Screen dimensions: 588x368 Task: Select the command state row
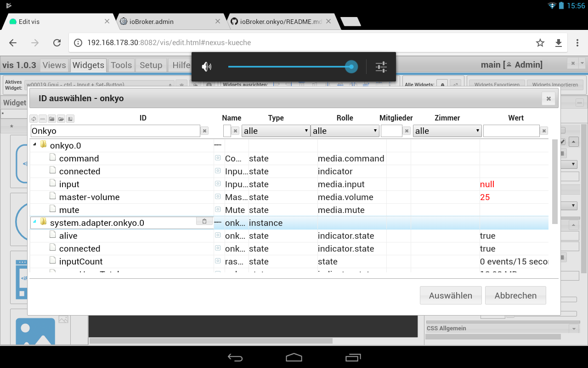(x=289, y=158)
